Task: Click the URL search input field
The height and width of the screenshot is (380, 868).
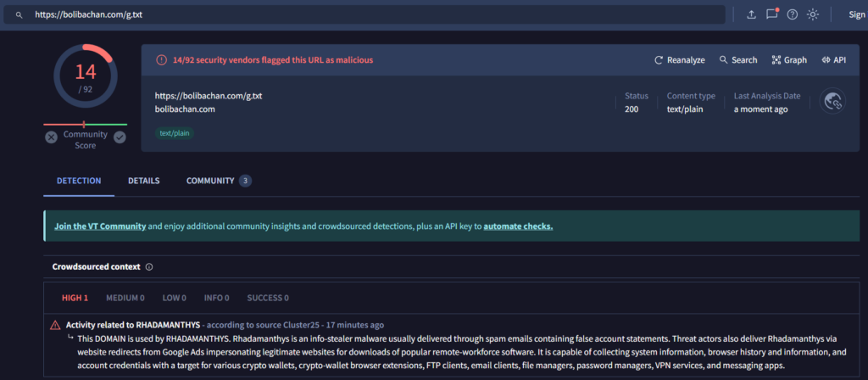Action: [x=373, y=14]
